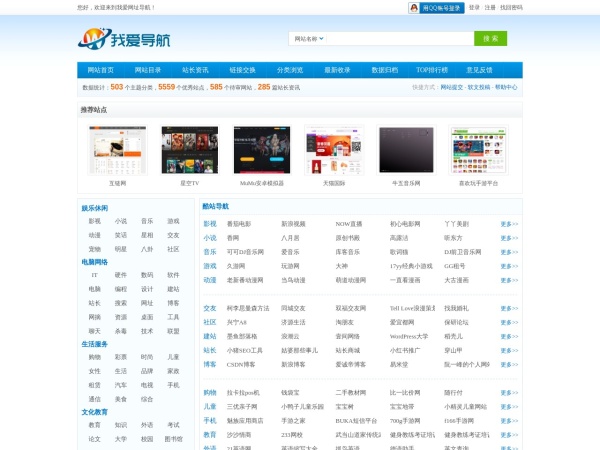Show more sites in 影视 row
Screen dimensions: 600x450
[509, 224]
